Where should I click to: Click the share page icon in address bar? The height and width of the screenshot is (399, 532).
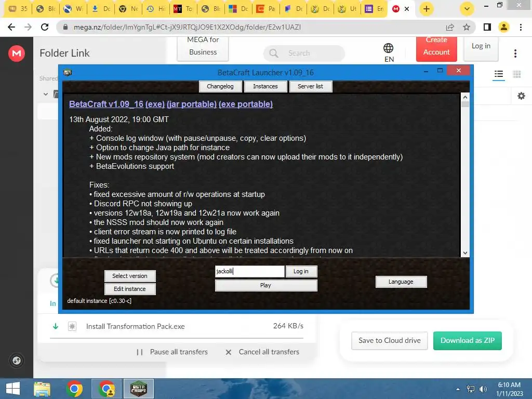pos(450,27)
